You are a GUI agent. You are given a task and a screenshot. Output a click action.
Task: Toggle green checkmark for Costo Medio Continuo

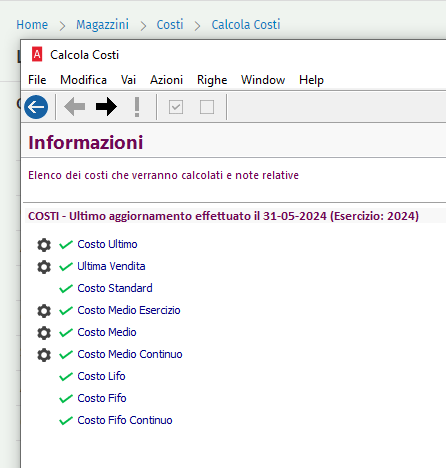coord(66,355)
